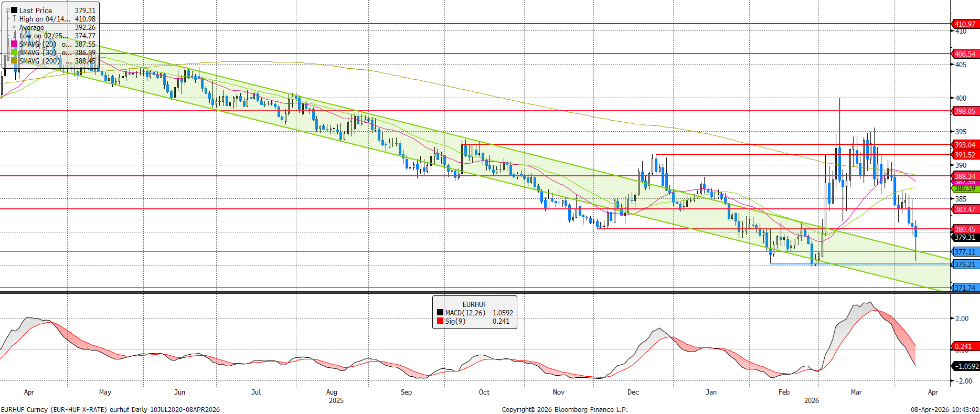Select the 406.54 horizontal line label
980x414 pixels.
[x=965, y=54]
